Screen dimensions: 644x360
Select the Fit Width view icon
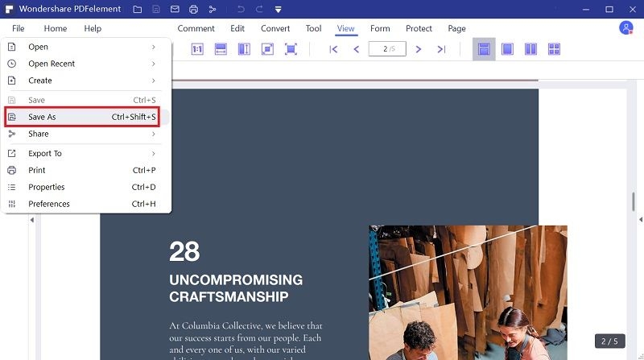221,49
